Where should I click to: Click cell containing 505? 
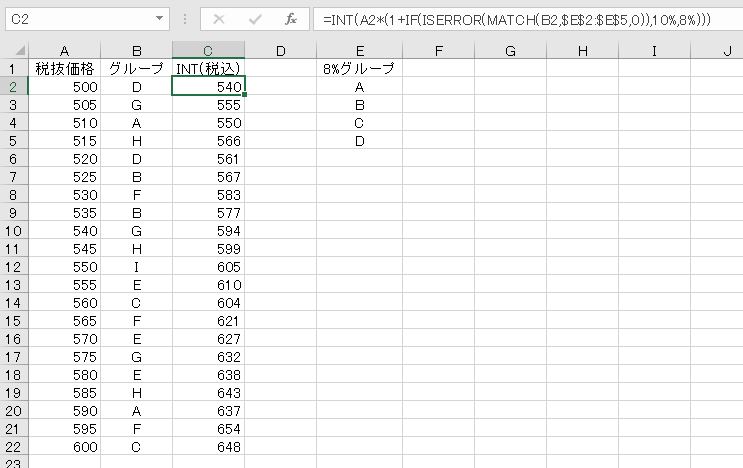click(x=64, y=105)
